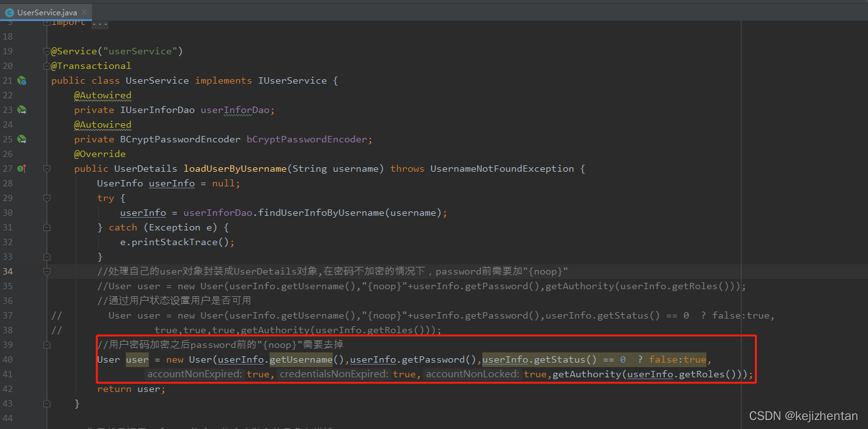Expand the folded import block
This screenshot has width=868, height=429.
47,22
